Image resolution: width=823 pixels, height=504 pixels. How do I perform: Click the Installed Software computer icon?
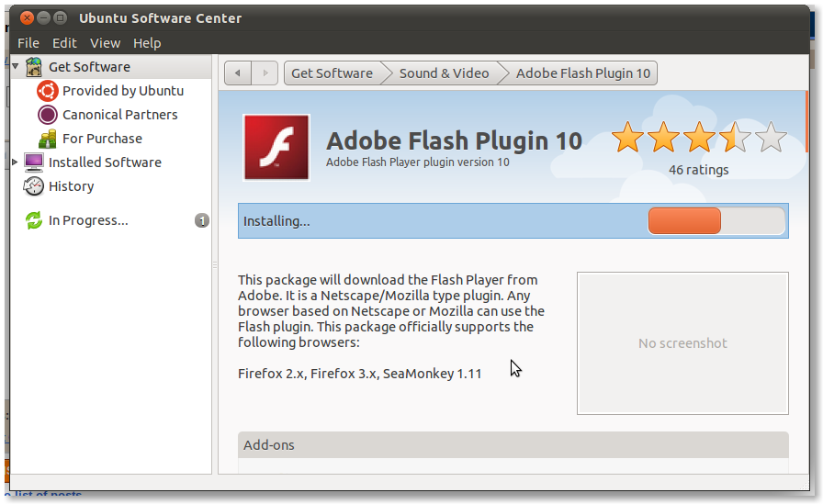(34, 162)
